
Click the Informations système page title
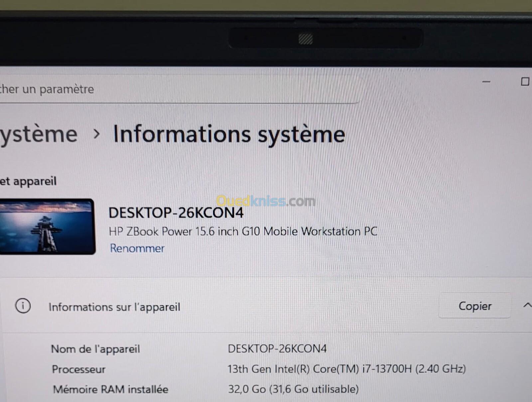pyautogui.click(x=229, y=134)
